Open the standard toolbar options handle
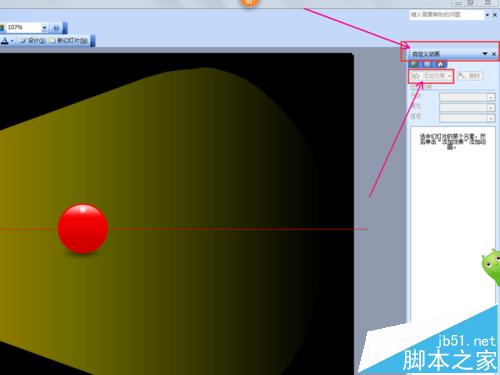Screen dimensions: 500x375 [65, 28]
